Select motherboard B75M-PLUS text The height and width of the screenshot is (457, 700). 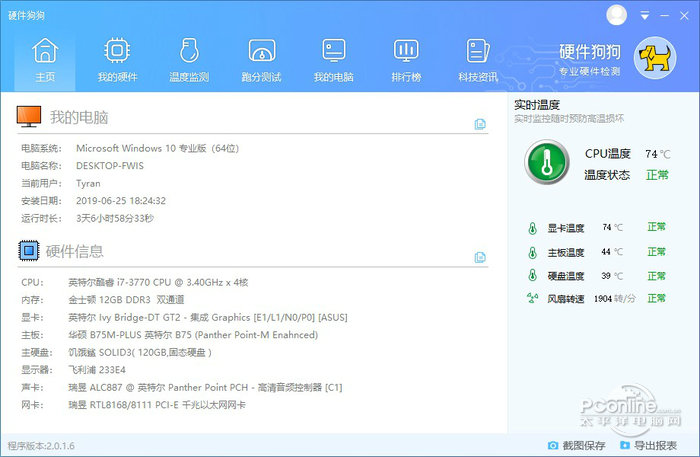point(193,335)
